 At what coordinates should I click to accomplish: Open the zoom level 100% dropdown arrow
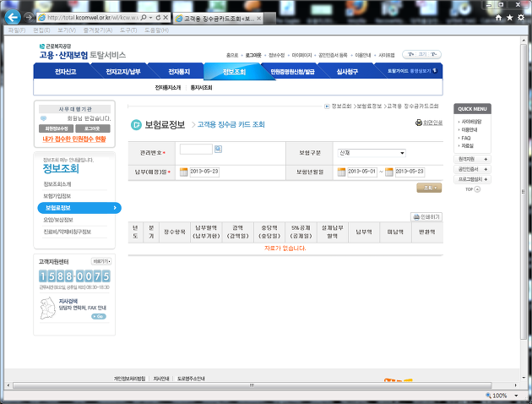tap(516, 396)
